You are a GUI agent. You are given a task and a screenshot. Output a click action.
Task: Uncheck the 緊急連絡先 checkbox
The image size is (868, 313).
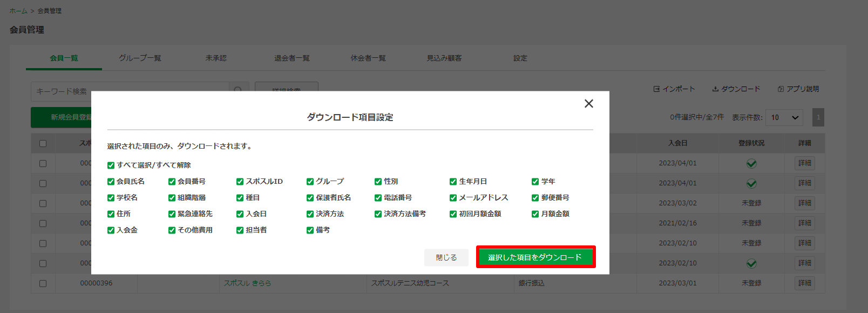[x=172, y=214]
